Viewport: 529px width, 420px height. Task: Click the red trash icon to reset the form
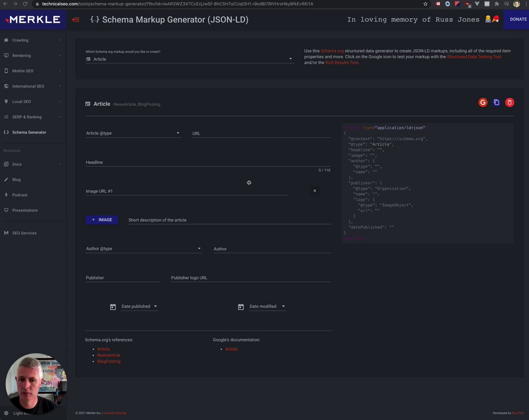pyautogui.click(x=510, y=103)
